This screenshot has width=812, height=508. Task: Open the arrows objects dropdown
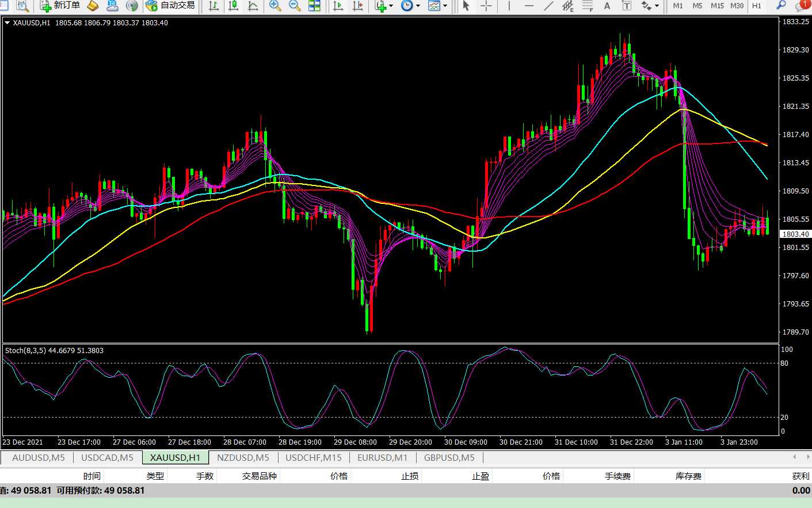[650, 6]
